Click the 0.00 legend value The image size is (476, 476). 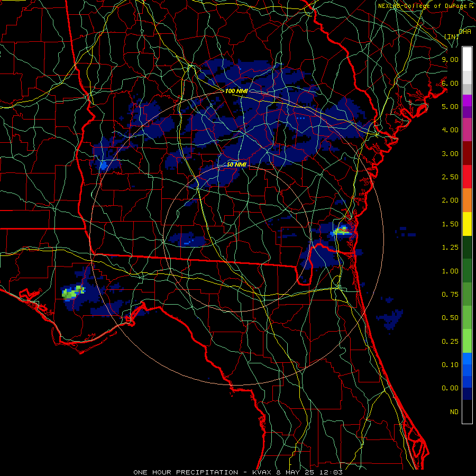[450, 388]
